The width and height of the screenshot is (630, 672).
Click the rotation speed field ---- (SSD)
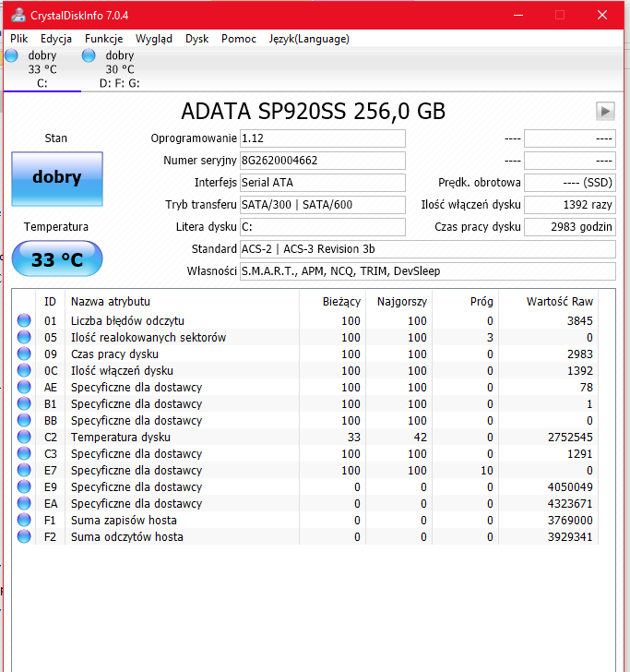(570, 183)
